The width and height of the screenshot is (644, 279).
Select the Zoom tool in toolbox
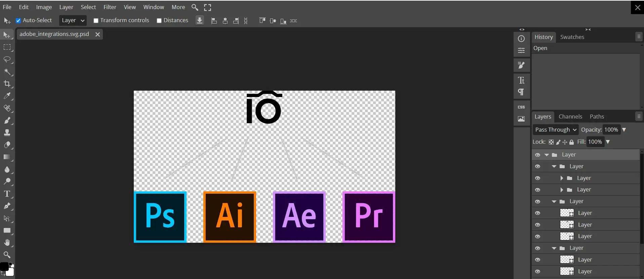click(7, 254)
